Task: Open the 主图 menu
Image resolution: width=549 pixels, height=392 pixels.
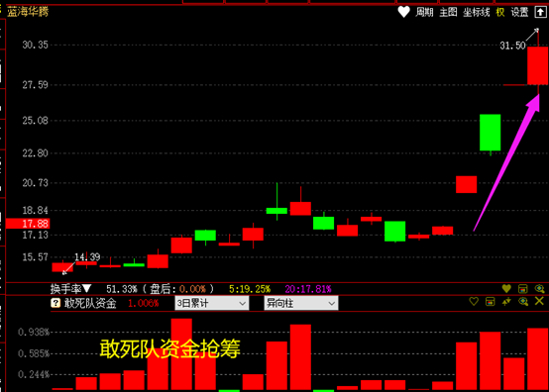Action: (448, 12)
